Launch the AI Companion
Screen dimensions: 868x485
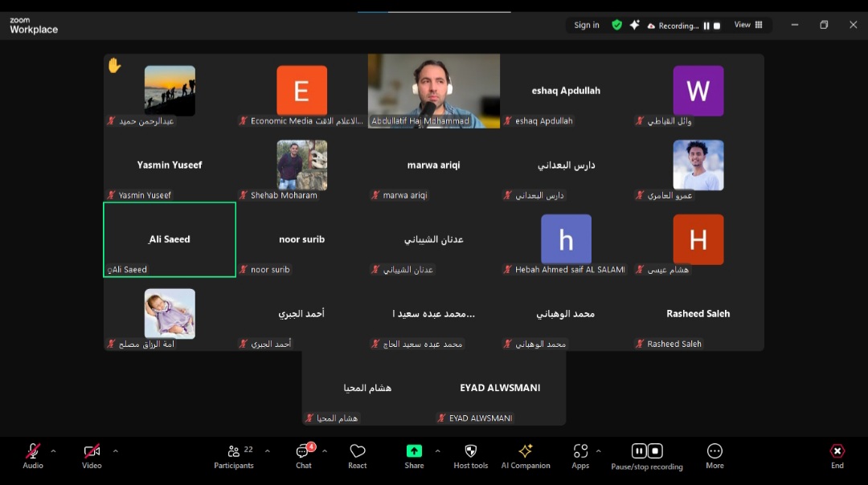526,455
